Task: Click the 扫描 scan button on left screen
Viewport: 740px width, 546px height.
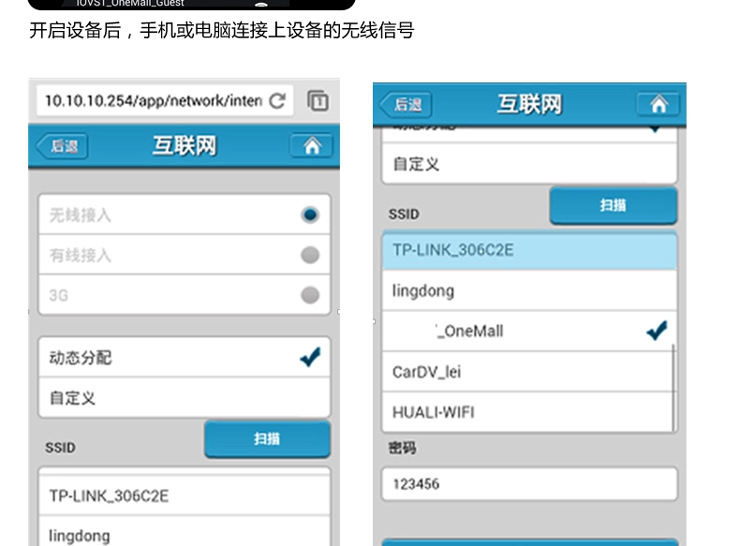Action: [x=267, y=439]
